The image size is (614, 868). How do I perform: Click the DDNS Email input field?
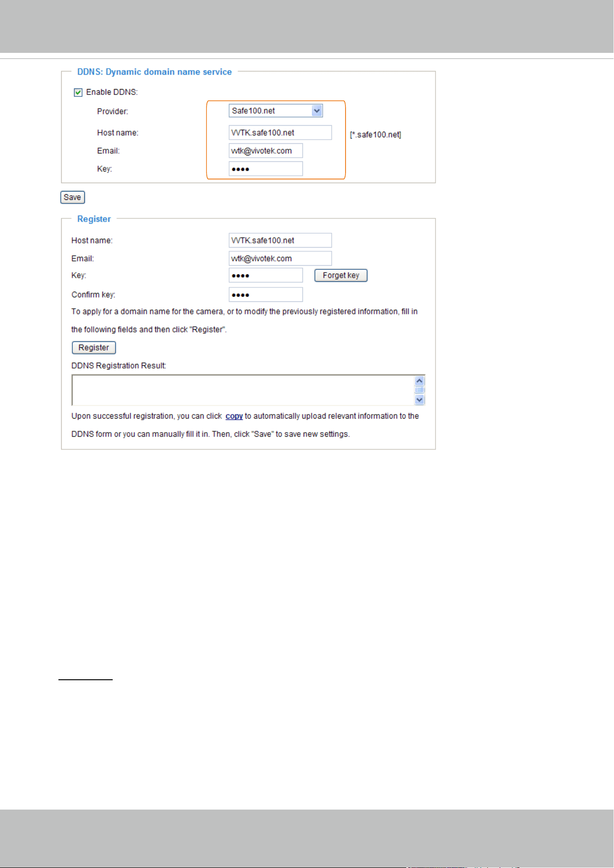[266, 151]
